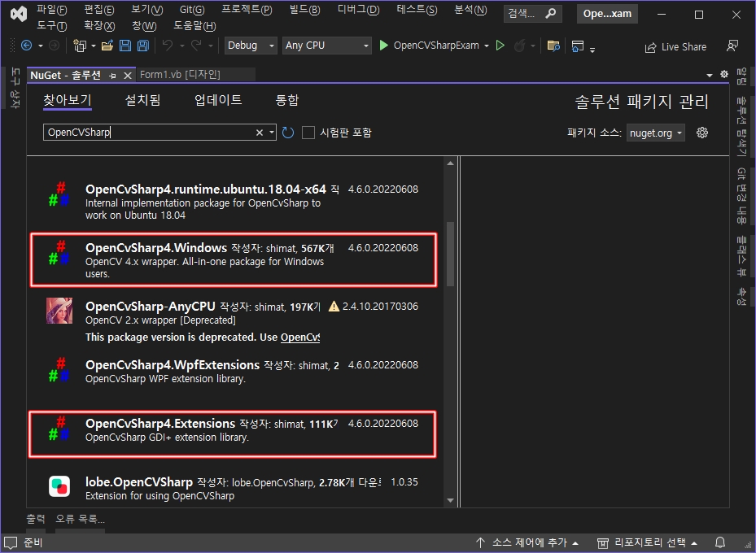756x553 pixels.
Task: Open the tab list dropdown arrow
Action: 710,75
